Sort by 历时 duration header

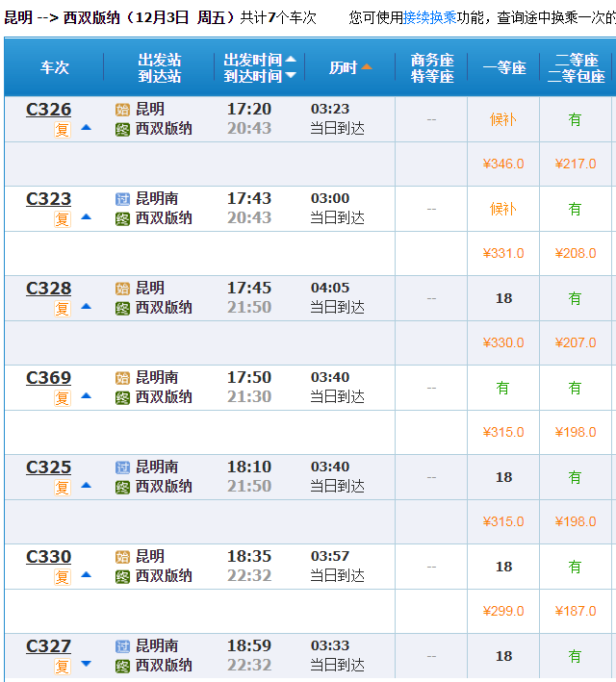pyautogui.click(x=350, y=67)
